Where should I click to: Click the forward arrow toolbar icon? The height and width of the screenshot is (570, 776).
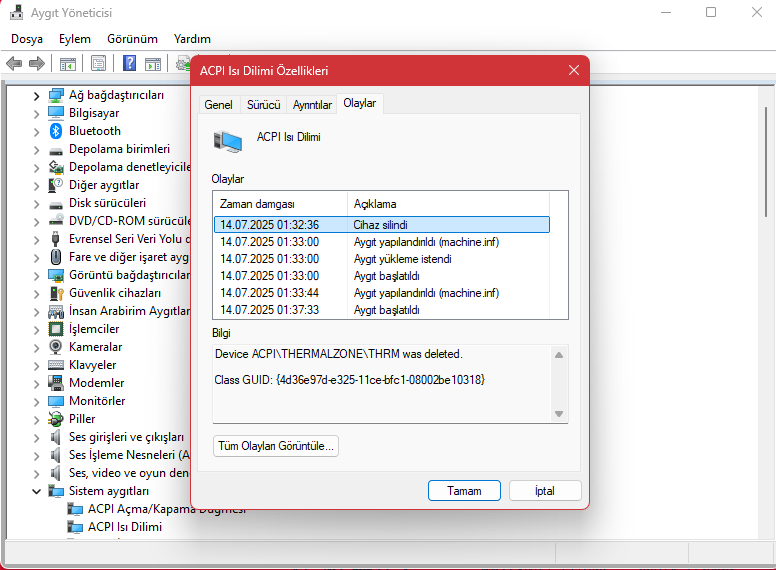click(x=37, y=63)
